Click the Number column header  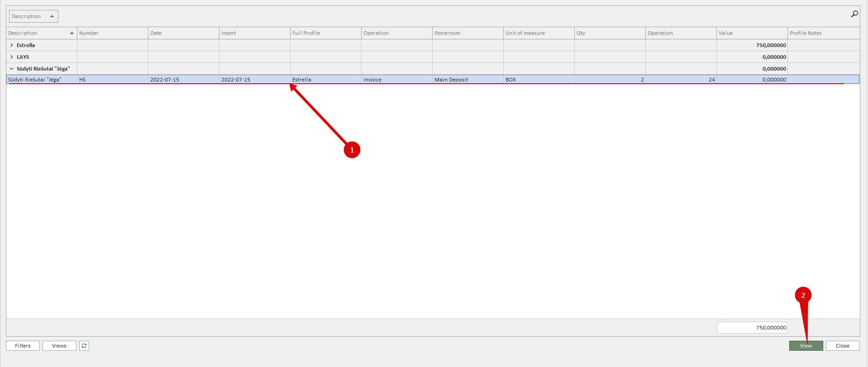pos(113,33)
